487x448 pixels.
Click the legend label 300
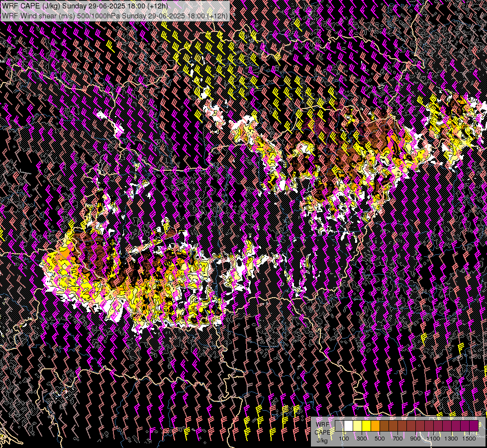362,439
